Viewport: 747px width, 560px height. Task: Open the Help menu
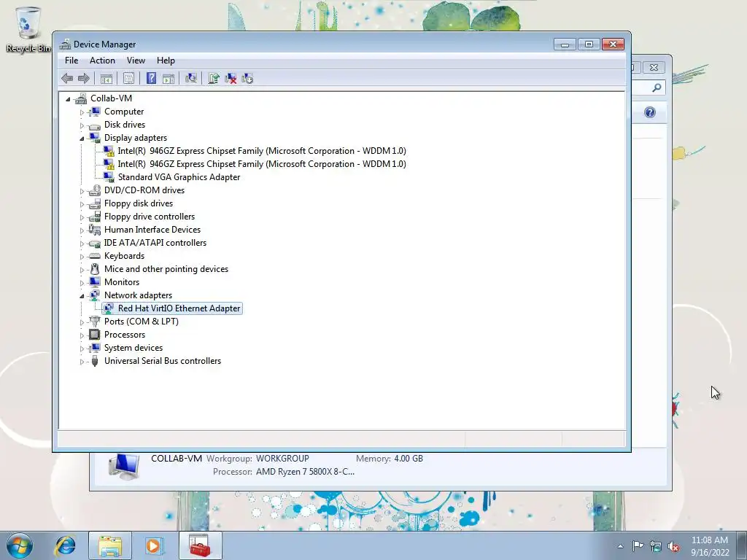click(166, 61)
